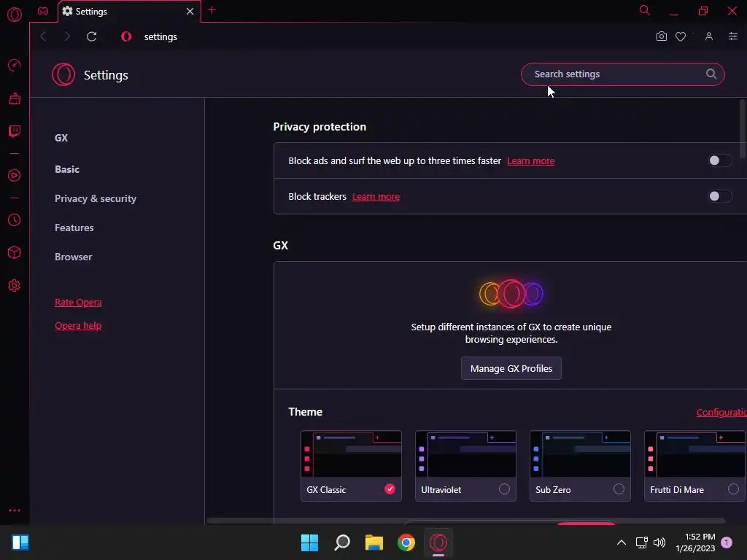Open theme Configuration link

click(x=721, y=413)
